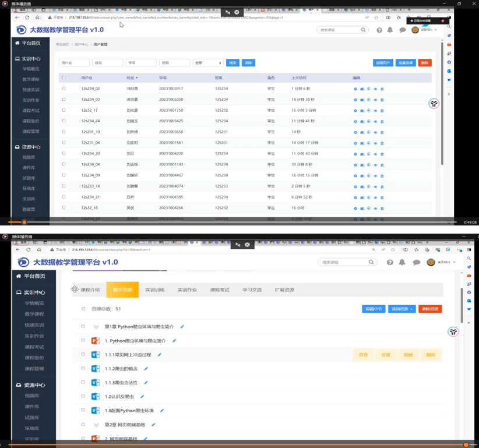The image size is (479, 448).
Task: Click the help question-mark icon in upper window
Action: (379, 30)
